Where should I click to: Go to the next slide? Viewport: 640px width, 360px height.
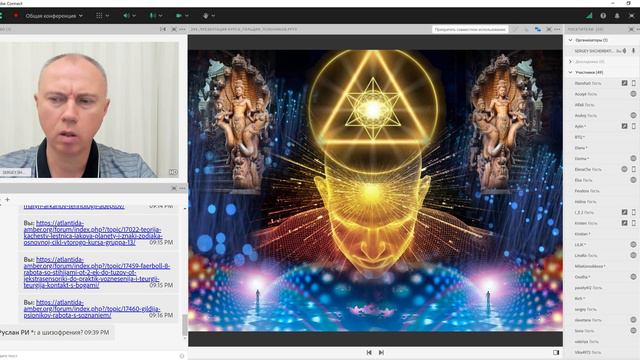tap(381, 352)
